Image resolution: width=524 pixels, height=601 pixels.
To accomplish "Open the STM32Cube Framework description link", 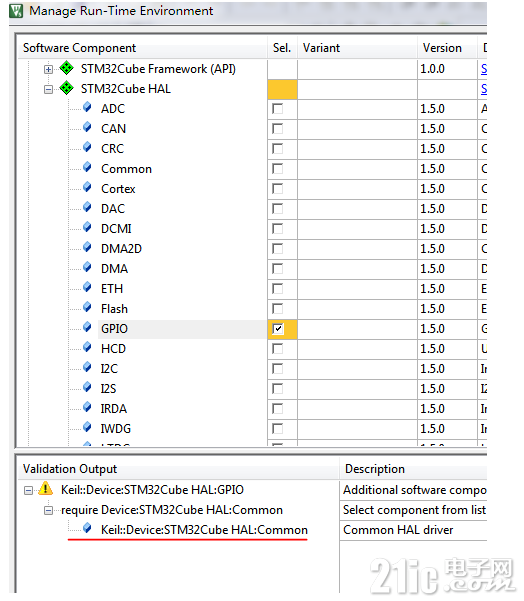I will (484, 69).
